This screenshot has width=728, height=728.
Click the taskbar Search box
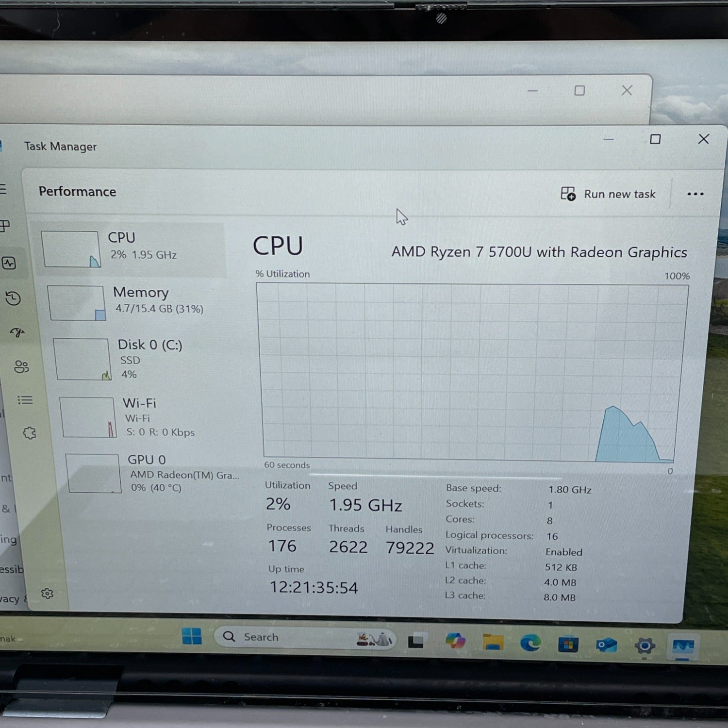291,637
